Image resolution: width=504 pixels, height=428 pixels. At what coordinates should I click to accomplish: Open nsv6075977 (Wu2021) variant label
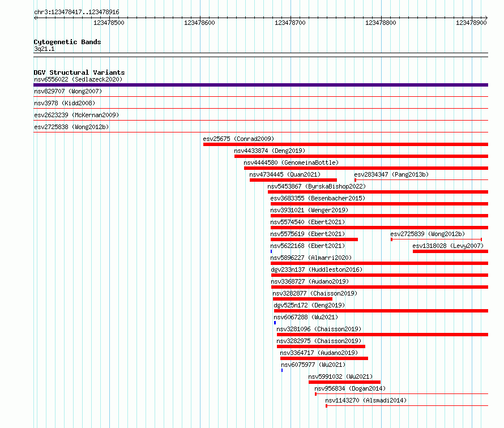(x=313, y=365)
